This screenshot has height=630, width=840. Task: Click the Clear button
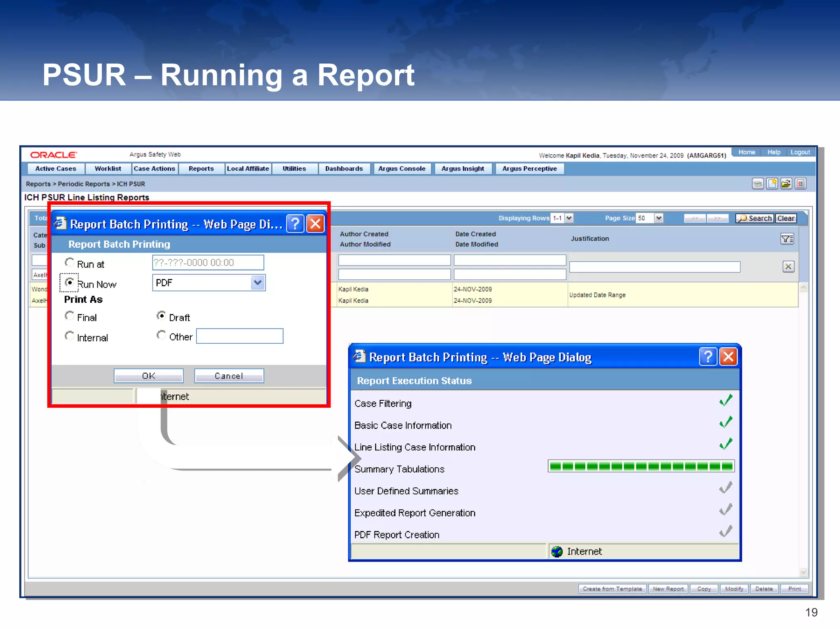point(786,218)
